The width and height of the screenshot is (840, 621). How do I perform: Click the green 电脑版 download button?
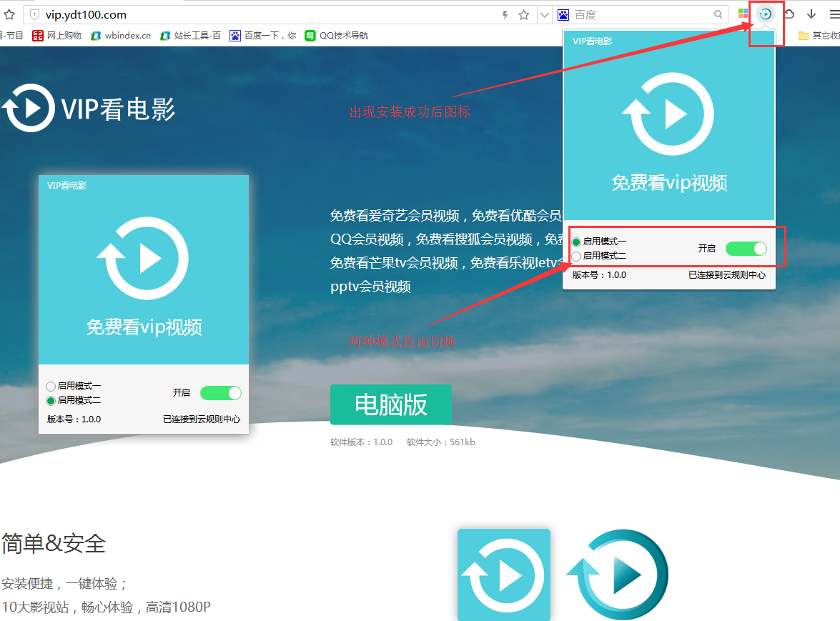[390, 404]
